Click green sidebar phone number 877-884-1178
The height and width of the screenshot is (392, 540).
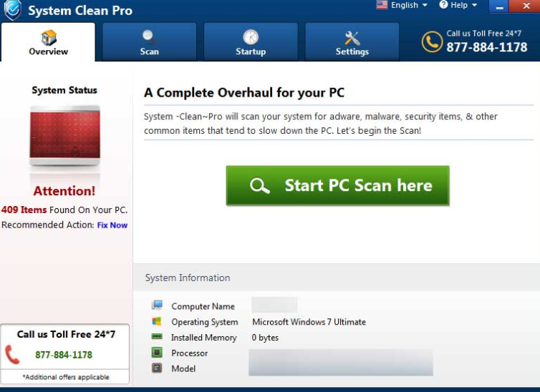coord(64,355)
